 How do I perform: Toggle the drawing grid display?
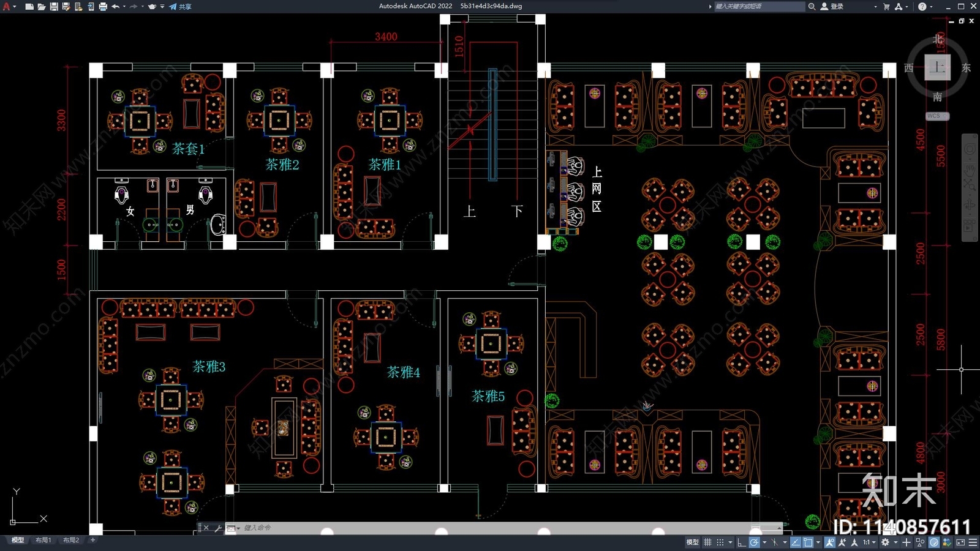point(707,542)
